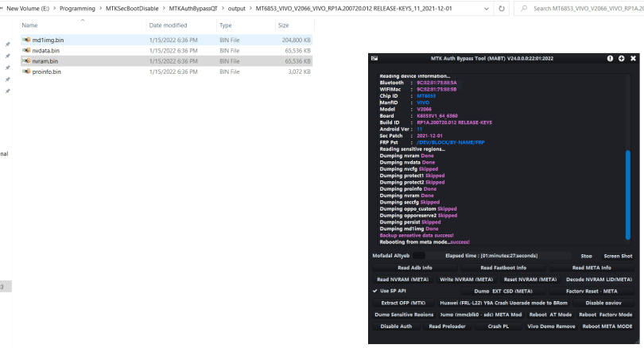Click Disable Auth button
Image resolution: width=644 pixels, height=348 pixels.
pos(396,327)
